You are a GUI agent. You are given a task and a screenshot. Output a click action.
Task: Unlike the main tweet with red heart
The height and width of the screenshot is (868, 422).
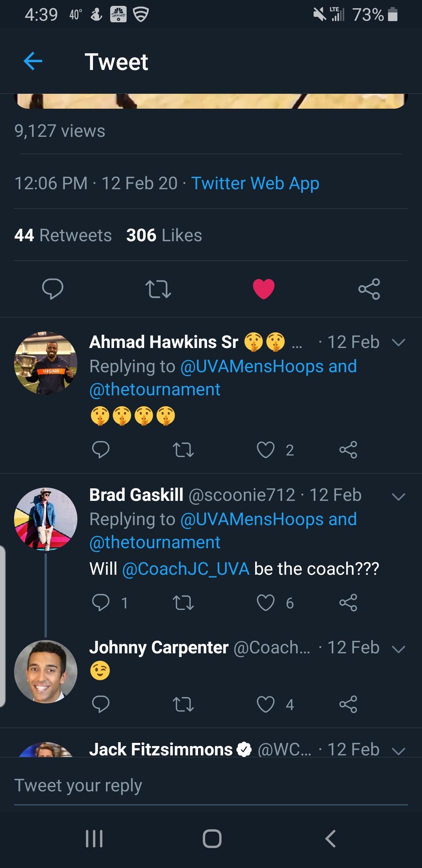click(264, 289)
